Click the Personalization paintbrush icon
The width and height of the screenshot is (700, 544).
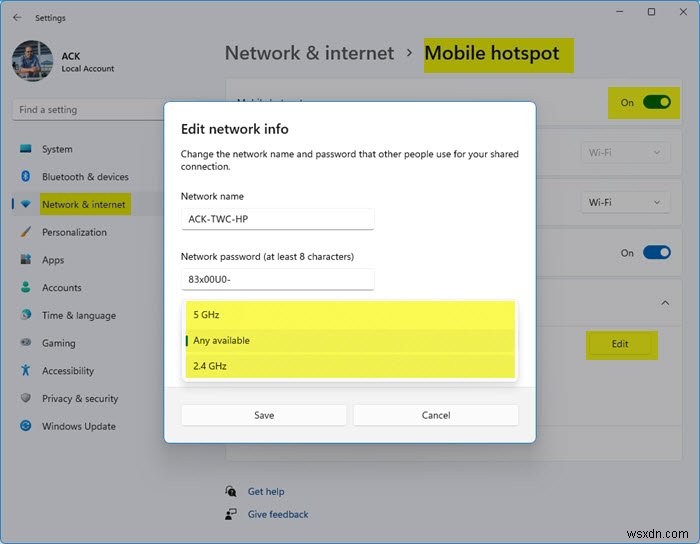click(25, 232)
